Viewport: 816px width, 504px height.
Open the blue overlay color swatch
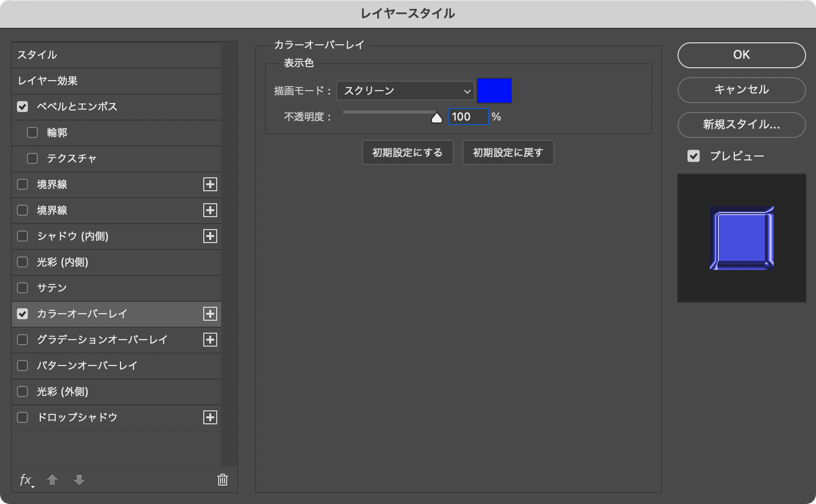click(x=494, y=91)
